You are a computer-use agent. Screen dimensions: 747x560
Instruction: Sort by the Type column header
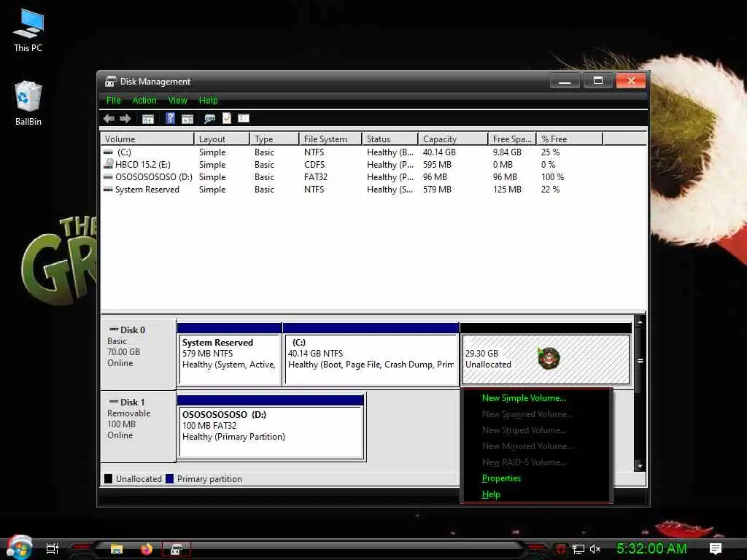point(274,139)
